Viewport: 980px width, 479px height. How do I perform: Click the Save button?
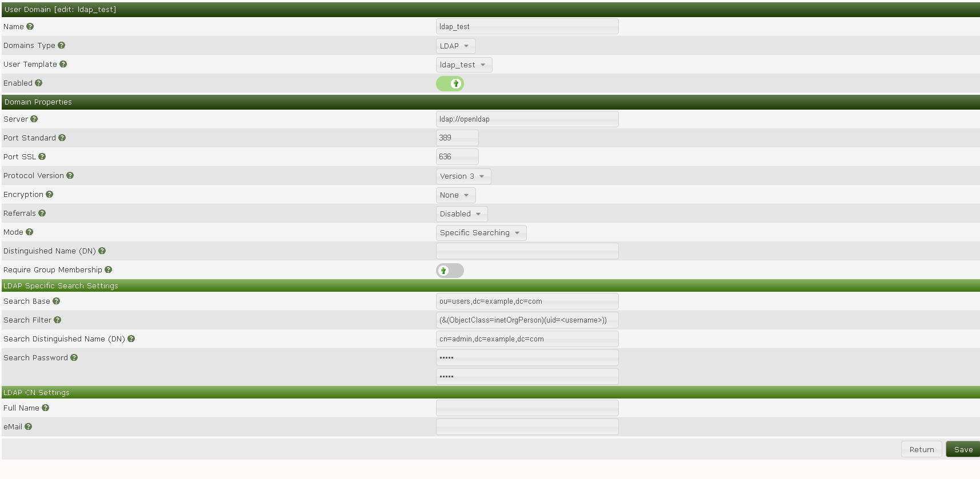point(963,449)
